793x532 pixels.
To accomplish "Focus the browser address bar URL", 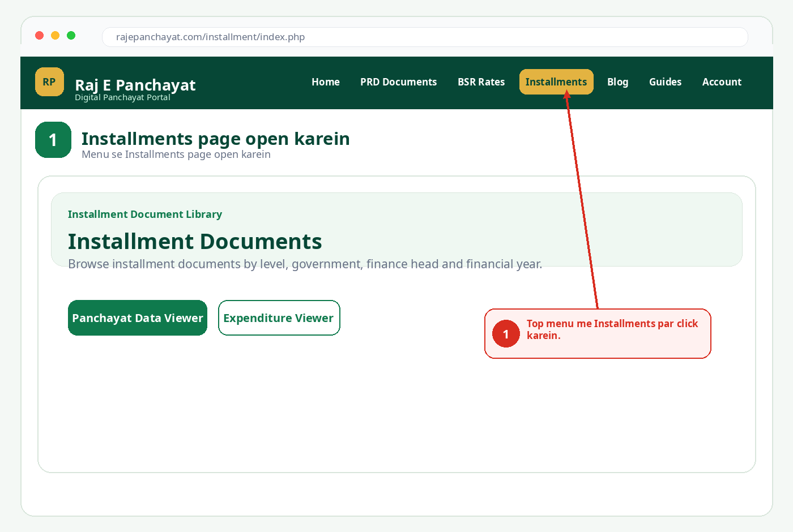I will [425, 37].
